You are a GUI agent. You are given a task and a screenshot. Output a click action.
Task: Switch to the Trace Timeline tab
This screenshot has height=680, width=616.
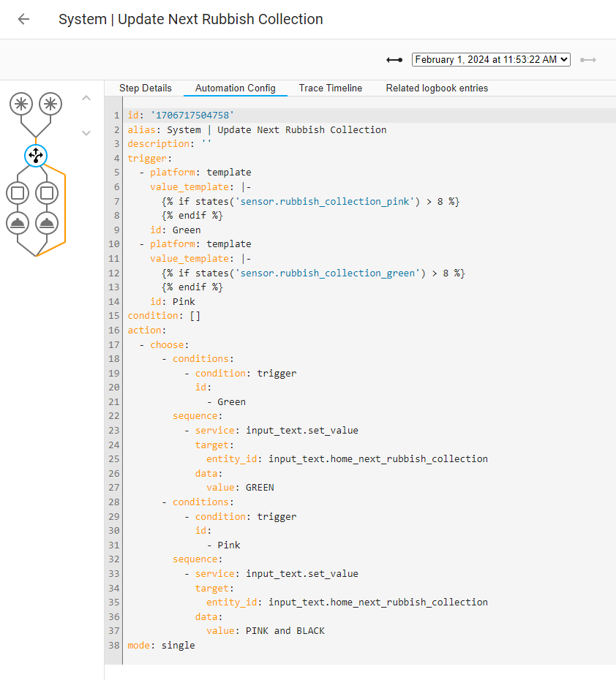pos(330,88)
